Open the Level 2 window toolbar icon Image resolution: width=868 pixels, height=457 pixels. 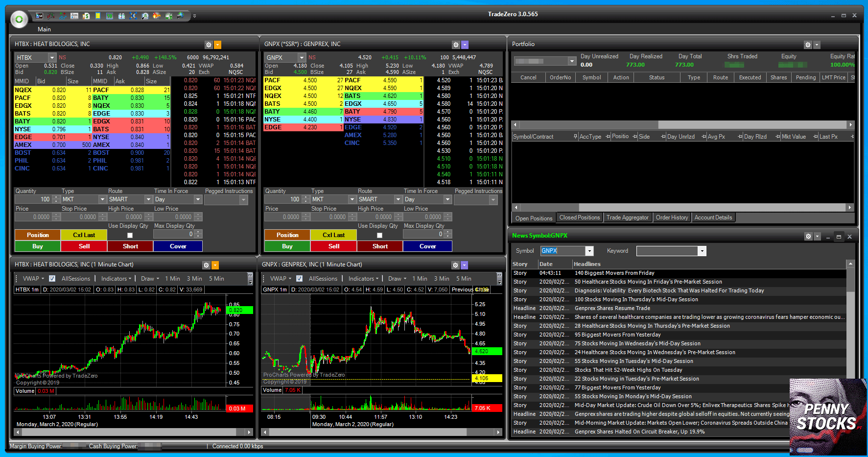click(x=39, y=16)
